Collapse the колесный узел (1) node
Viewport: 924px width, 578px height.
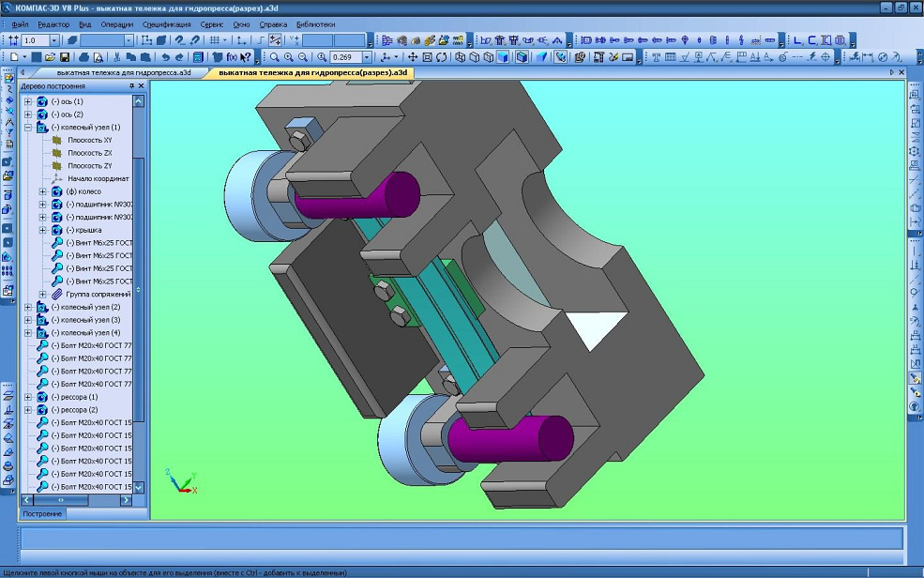[x=28, y=128]
